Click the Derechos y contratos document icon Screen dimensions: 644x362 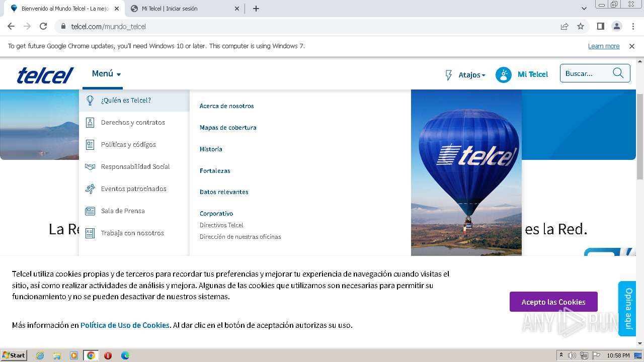click(90, 123)
